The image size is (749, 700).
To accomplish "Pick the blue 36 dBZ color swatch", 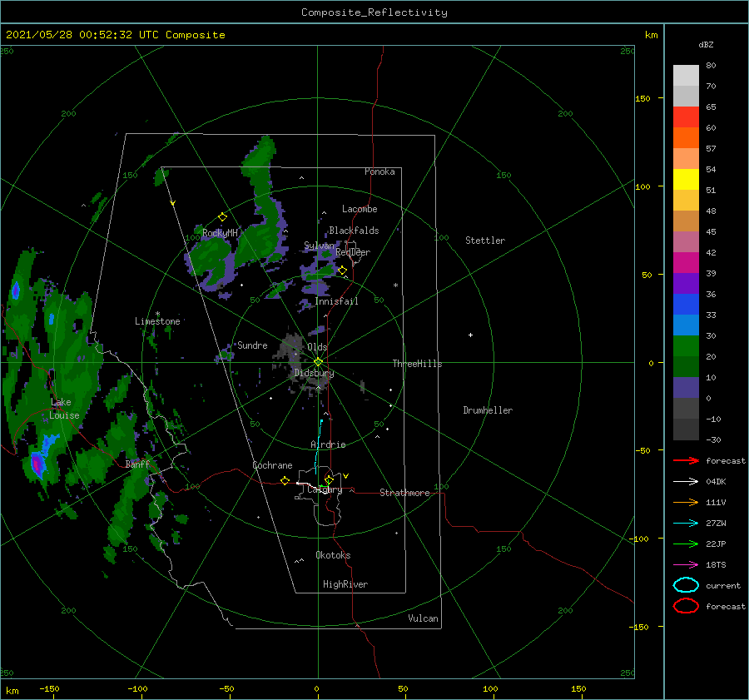I will 686,304.
